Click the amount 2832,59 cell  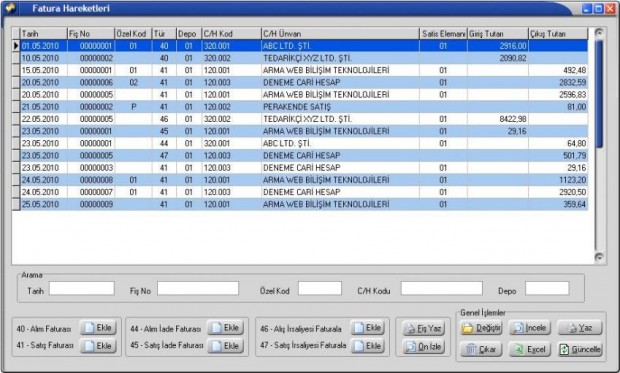pyautogui.click(x=558, y=82)
